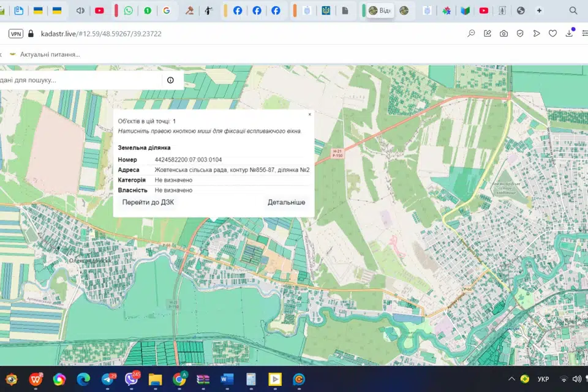Open the new tab plus button

[x=539, y=10]
